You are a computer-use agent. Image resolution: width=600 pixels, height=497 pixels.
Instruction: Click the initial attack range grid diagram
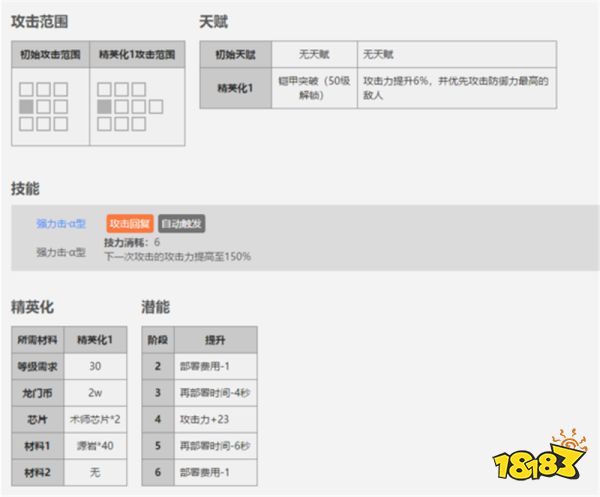coord(44,106)
